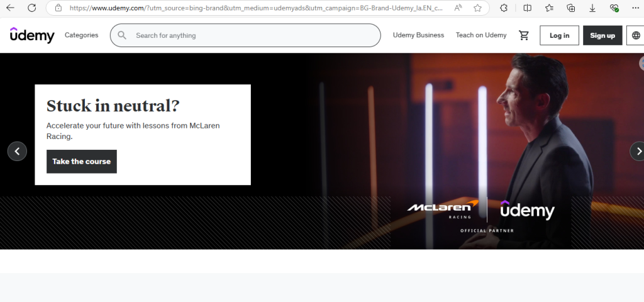This screenshot has width=644, height=302.
Task: Open browser Downloads icon
Action: click(x=592, y=8)
